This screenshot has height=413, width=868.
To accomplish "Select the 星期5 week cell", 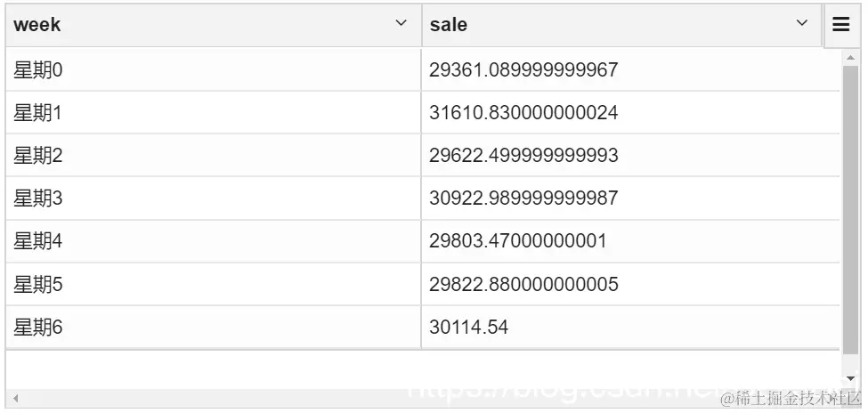I will click(x=38, y=285).
